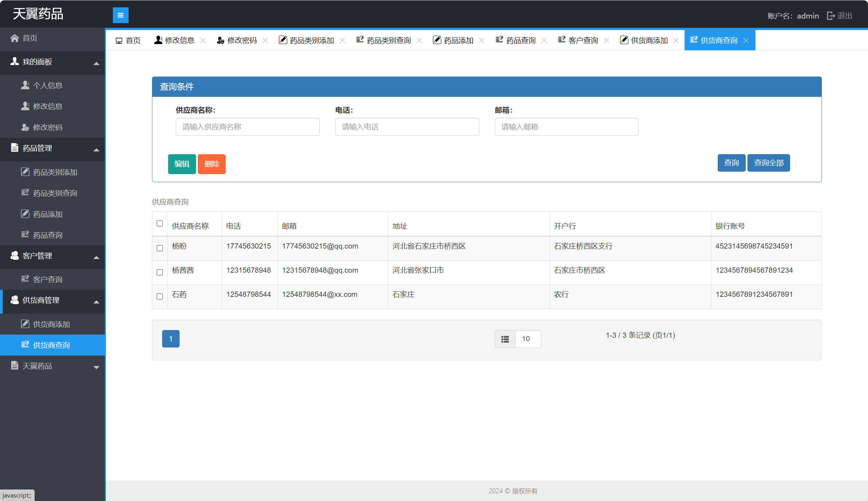Check the checkbox for supplier 杨盼

tap(160, 248)
